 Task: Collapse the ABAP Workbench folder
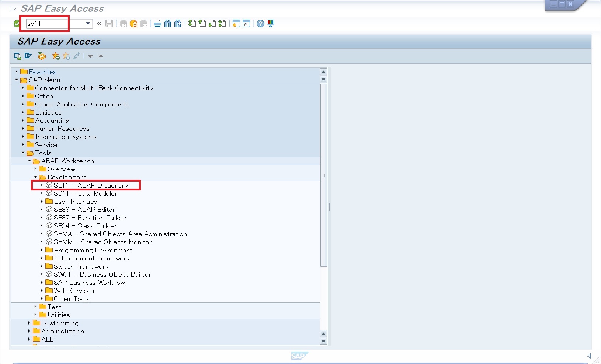click(29, 161)
